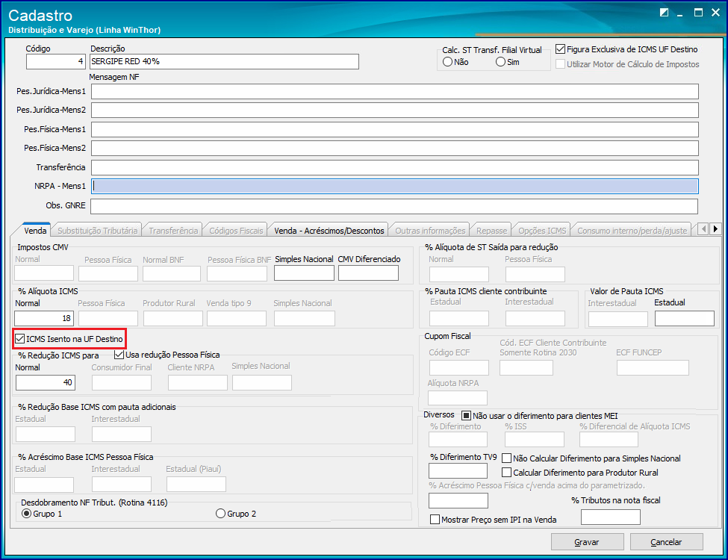Open Venda - Acréscimos/Descontos tab
Image resolution: width=728 pixels, height=560 pixels.
(x=329, y=231)
